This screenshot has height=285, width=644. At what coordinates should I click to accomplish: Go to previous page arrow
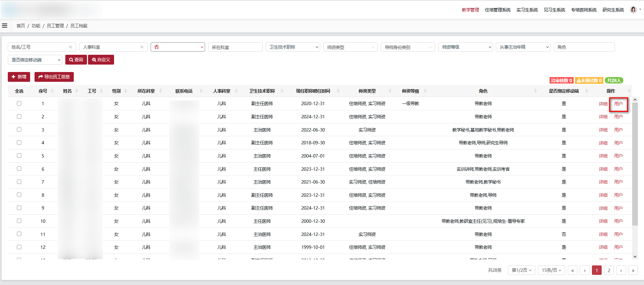585,270
